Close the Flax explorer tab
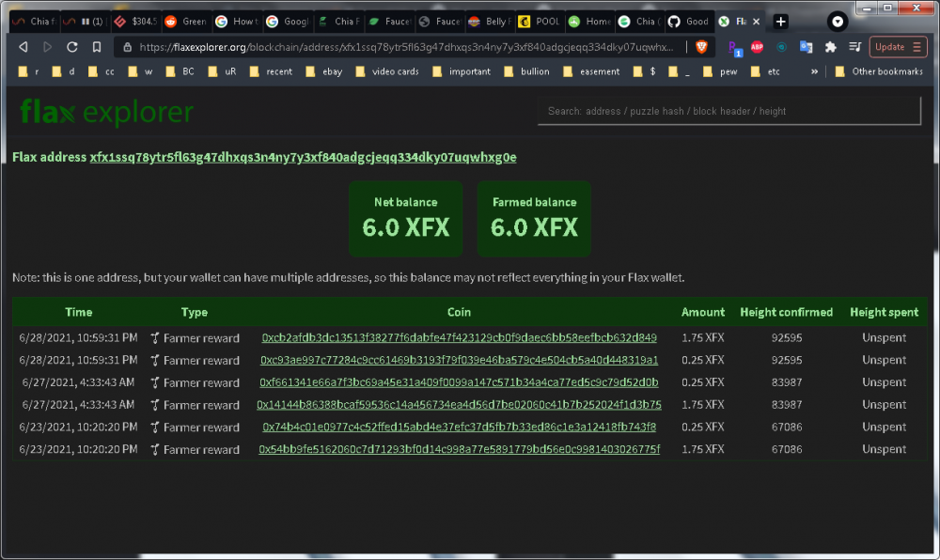 [756, 22]
